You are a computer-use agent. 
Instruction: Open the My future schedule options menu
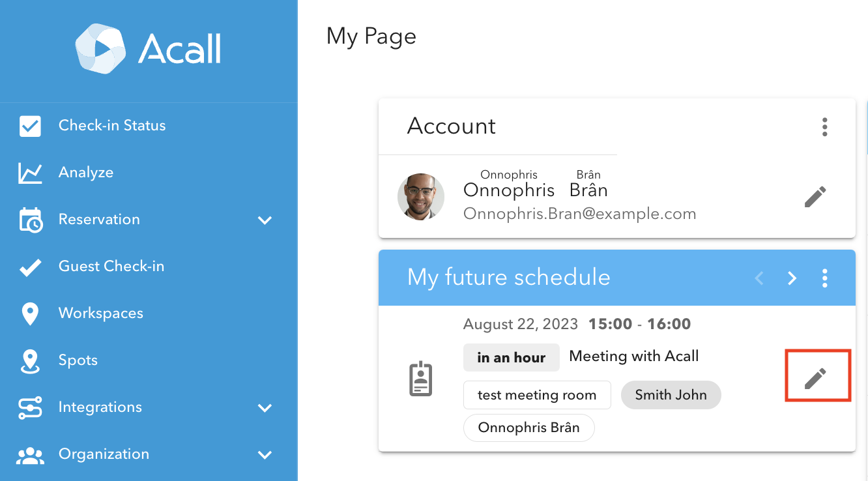[824, 278]
